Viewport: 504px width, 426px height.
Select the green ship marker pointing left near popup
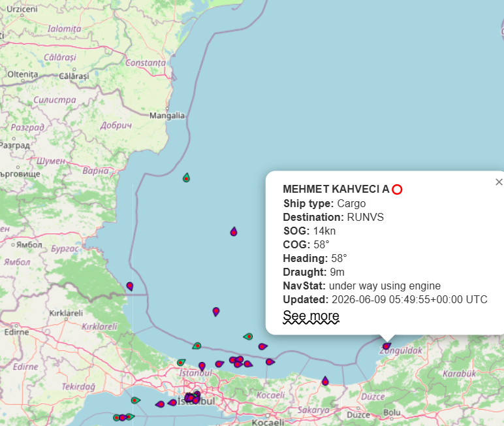(248, 336)
